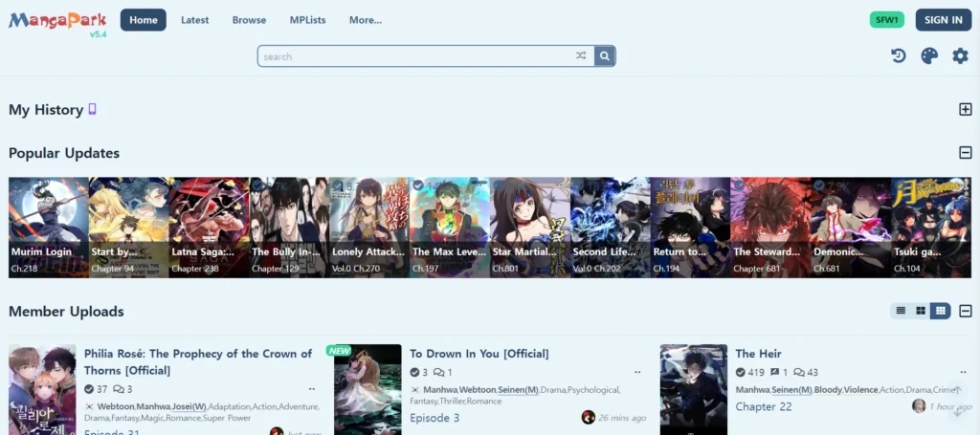The image size is (980, 435).
Task: Switch Member Uploads to list view
Action: [901, 311]
